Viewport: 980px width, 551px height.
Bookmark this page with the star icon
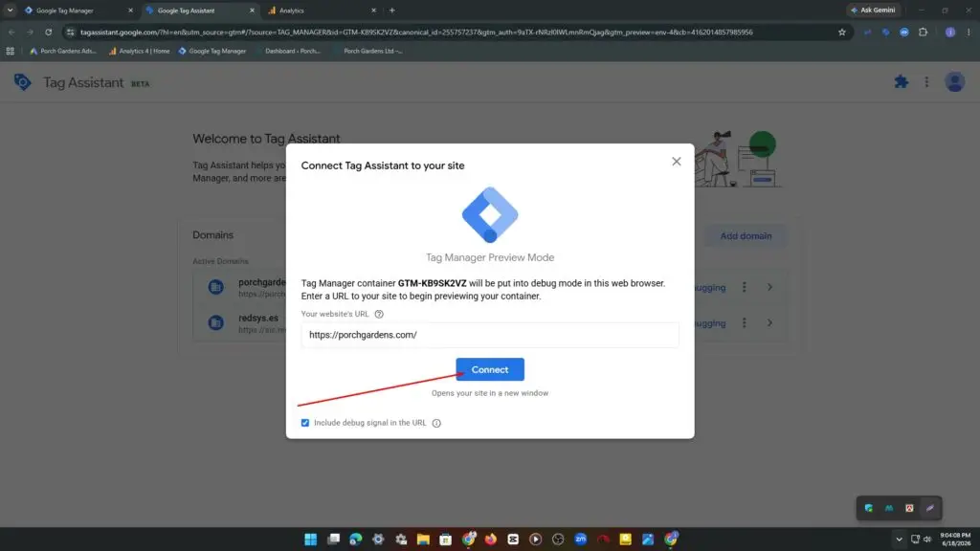(x=842, y=32)
